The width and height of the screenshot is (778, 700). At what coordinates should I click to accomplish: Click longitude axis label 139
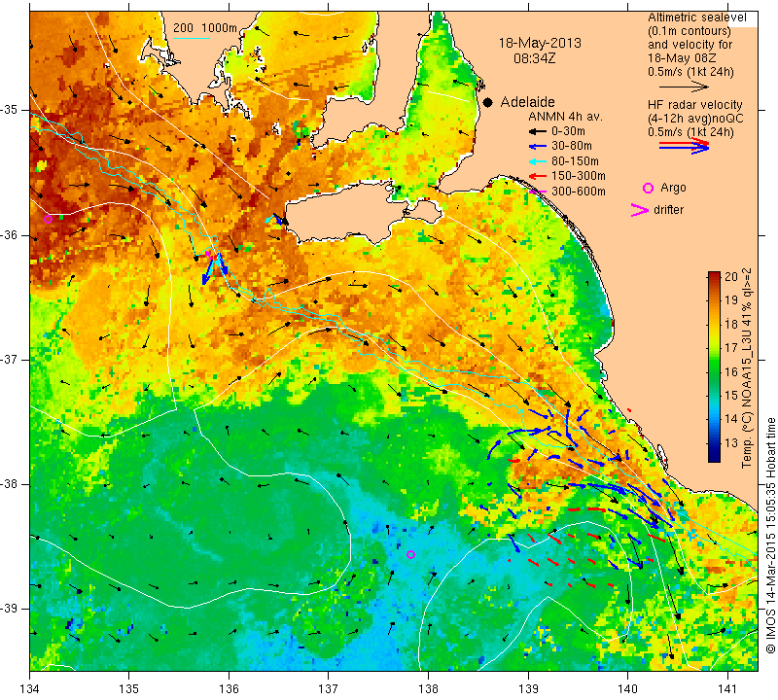(x=528, y=688)
